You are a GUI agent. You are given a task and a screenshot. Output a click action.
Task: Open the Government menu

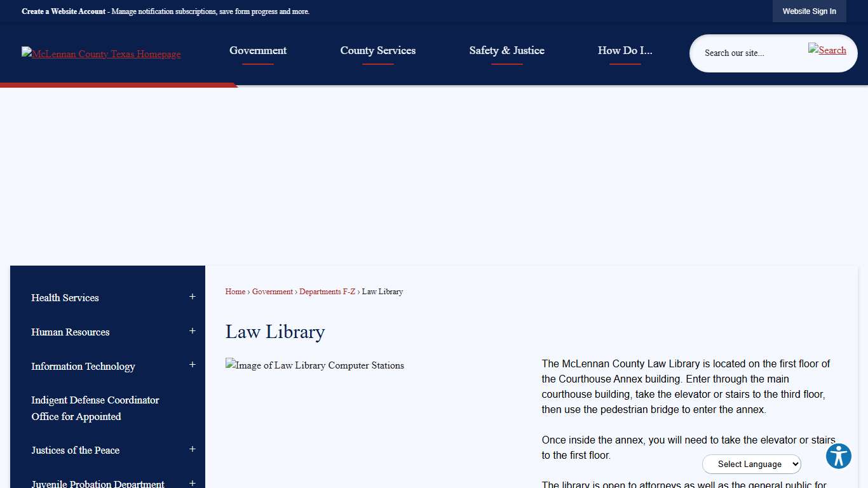[257, 50]
